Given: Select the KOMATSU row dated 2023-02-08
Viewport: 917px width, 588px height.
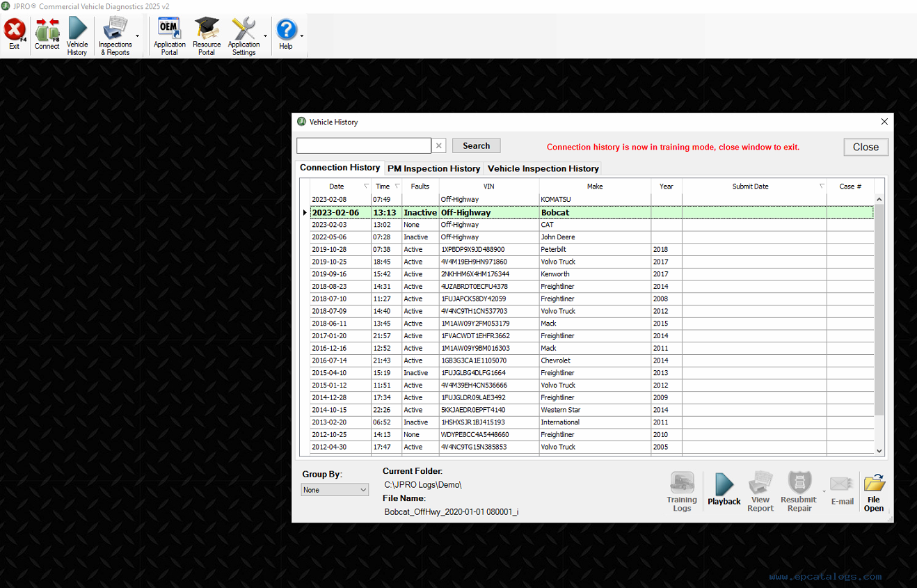Looking at the screenshot, I should click(x=591, y=200).
